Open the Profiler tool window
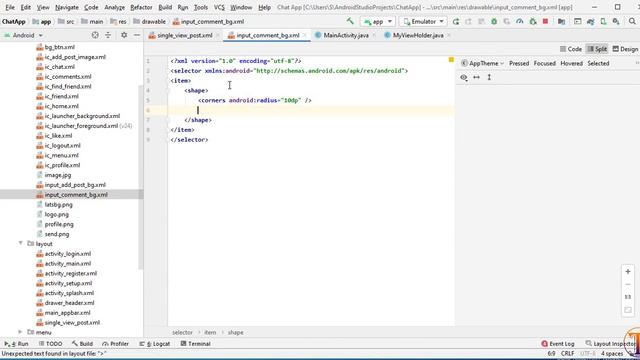This screenshot has height=360, width=640. (x=116, y=344)
